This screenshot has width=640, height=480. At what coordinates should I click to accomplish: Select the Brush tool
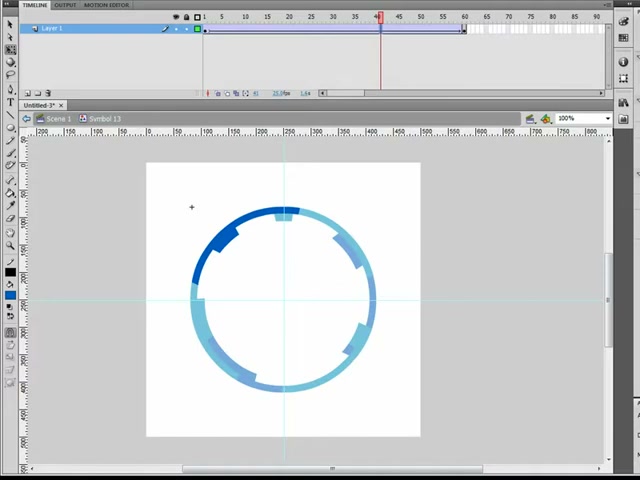[x=10, y=153]
